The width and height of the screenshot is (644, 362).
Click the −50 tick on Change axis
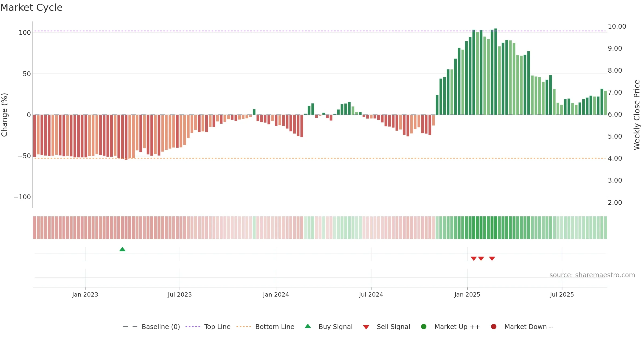[24, 156]
